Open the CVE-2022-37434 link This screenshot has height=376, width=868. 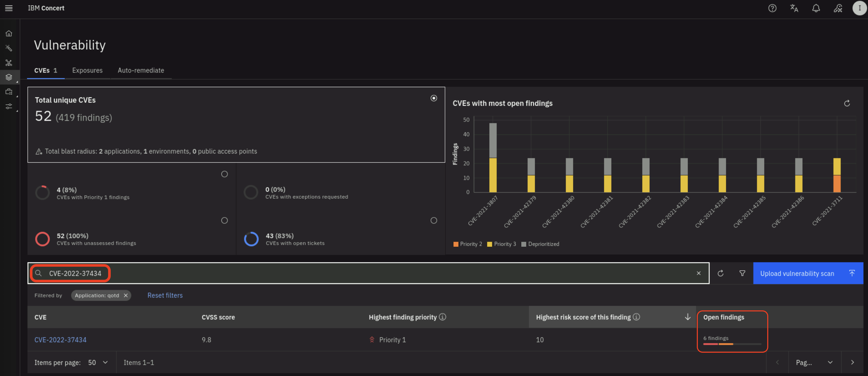pos(60,340)
